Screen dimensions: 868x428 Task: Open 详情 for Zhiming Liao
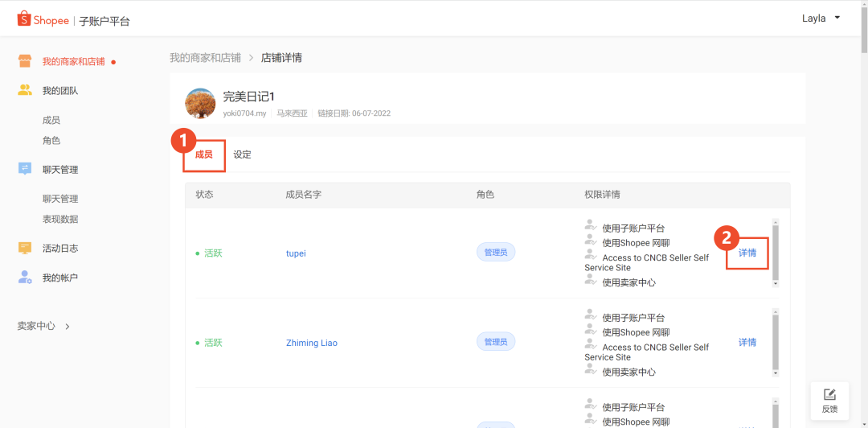pyautogui.click(x=747, y=342)
